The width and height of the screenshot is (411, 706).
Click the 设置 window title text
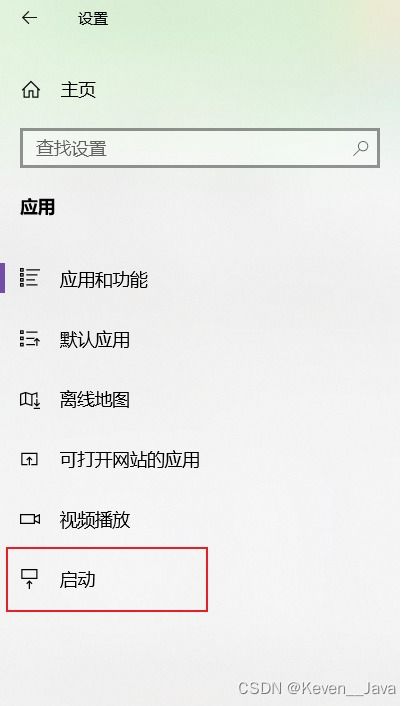pos(93,19)
